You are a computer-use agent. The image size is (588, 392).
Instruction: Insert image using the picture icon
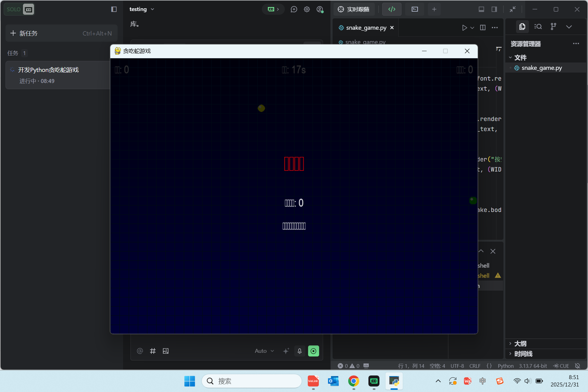click(x=166, y=351)
